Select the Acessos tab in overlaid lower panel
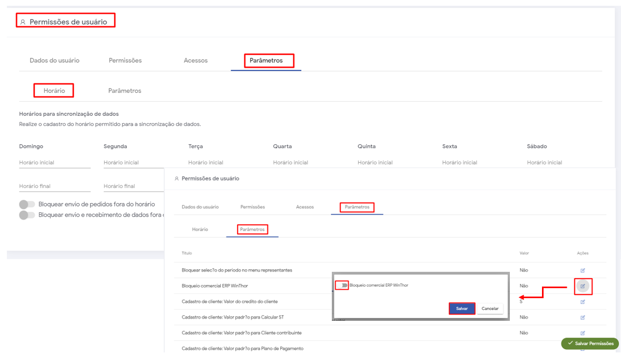621x364 pixels. 304,207
